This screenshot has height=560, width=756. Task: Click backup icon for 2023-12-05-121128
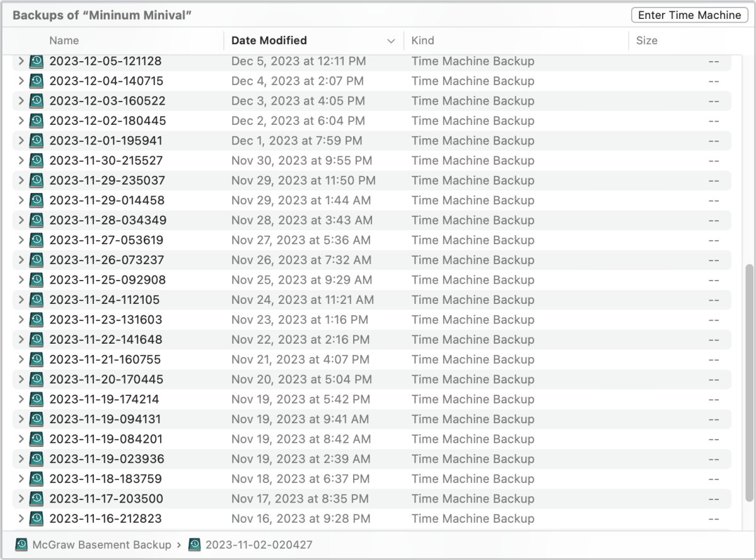(x=37, y=61)
